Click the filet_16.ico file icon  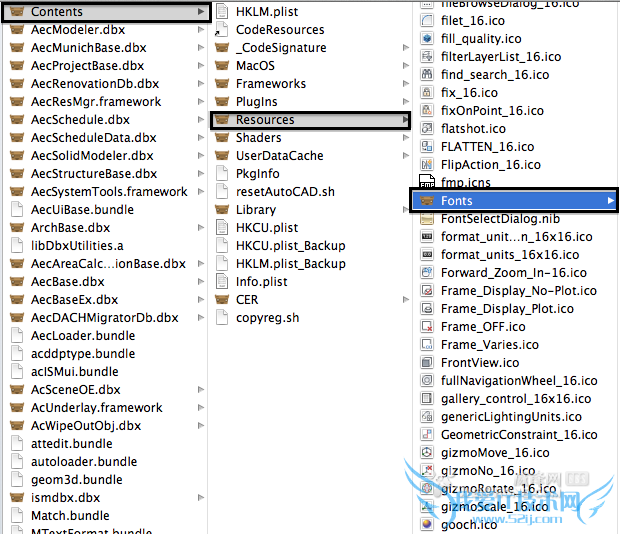[427, 20]
